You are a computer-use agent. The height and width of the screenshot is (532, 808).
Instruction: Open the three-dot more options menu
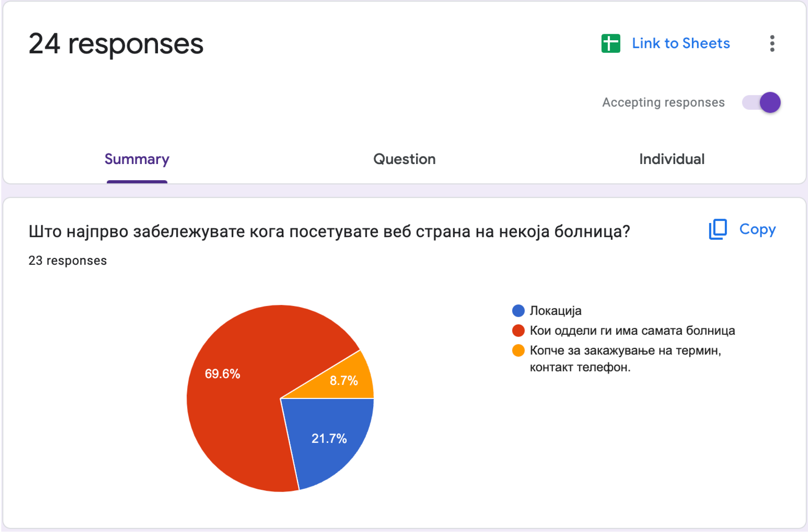(x=772, y=44)
